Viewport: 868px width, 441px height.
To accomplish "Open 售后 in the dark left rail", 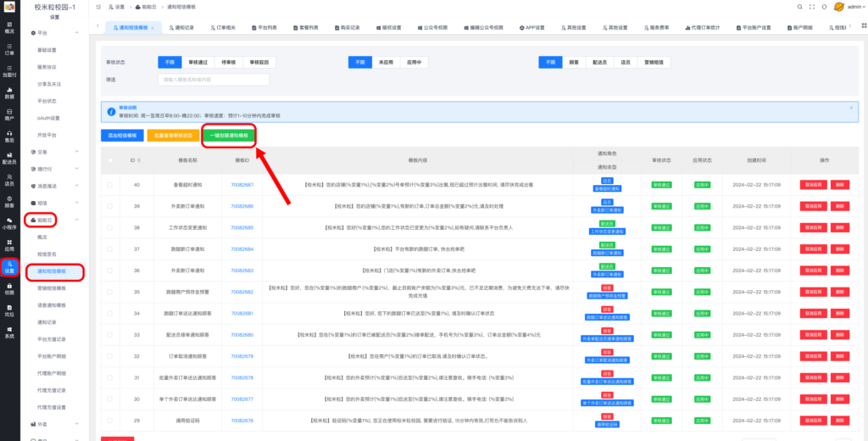I will point(9,136).
